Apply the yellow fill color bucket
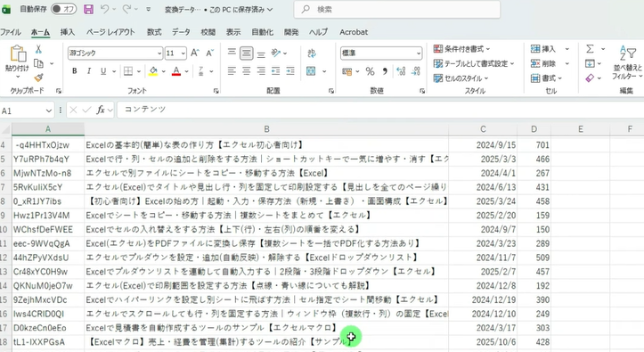644x352 pixels. 153,71
